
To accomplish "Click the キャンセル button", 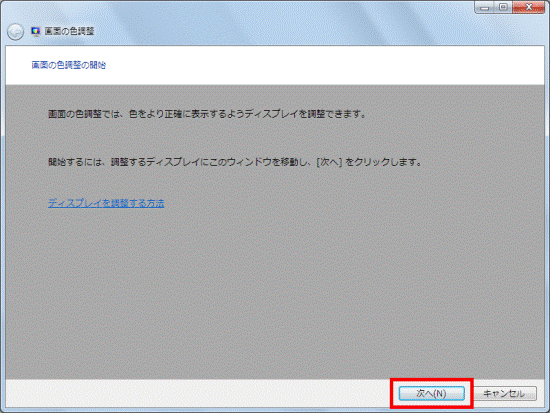I will (504, 393).
